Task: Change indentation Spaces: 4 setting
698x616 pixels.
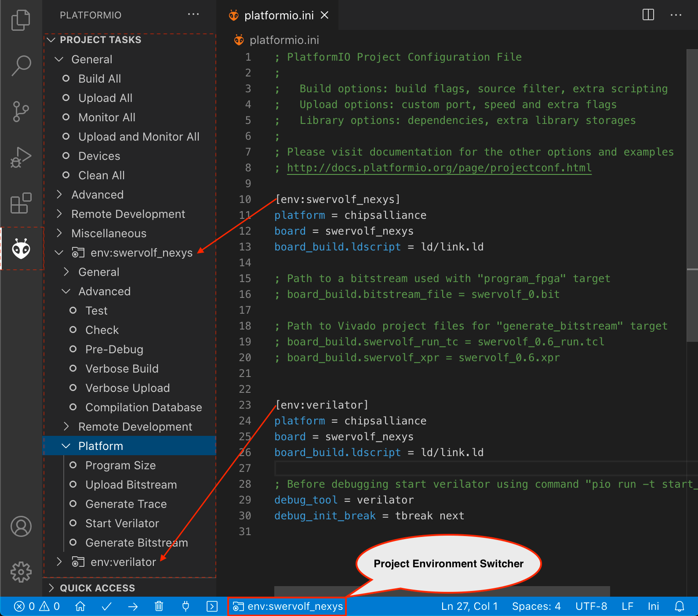Action: (536, 606)
